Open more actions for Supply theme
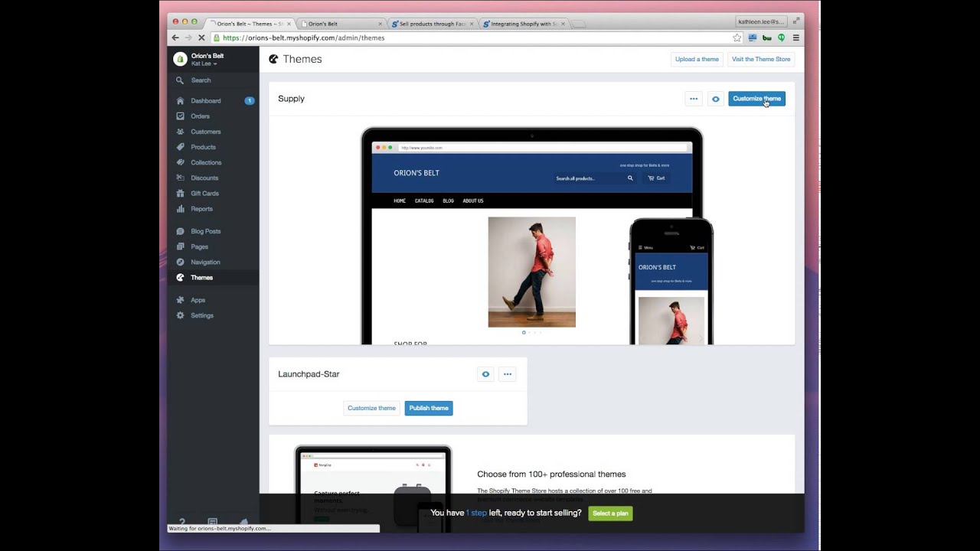This screenshot has height=551, width=980. (694, 99)
